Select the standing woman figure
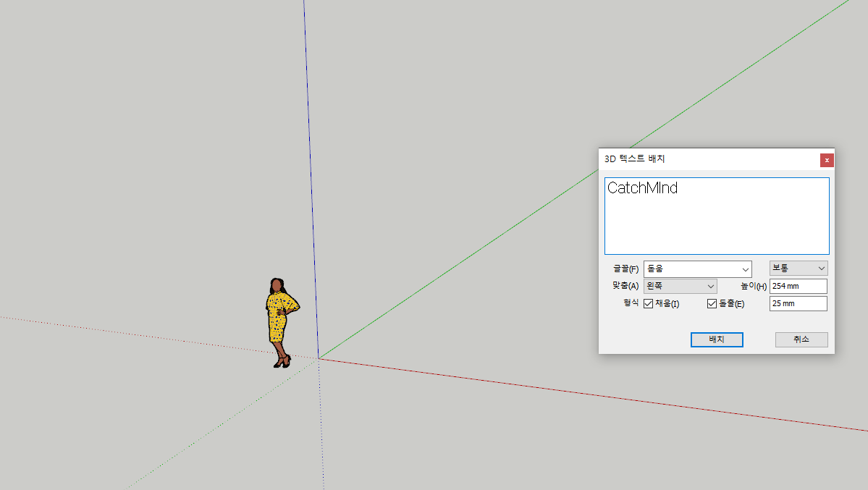Viewport: 868px width, 490px height. [282, 323]
